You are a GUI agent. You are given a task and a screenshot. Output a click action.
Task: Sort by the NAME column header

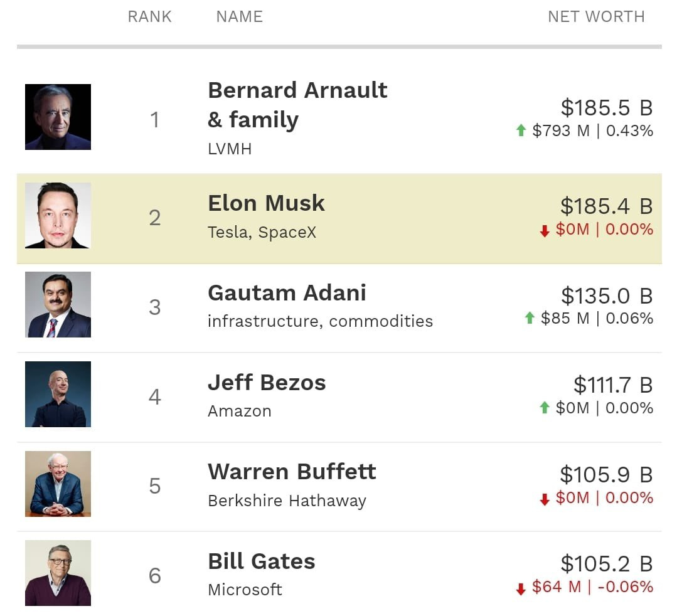[x=240, y=16]
